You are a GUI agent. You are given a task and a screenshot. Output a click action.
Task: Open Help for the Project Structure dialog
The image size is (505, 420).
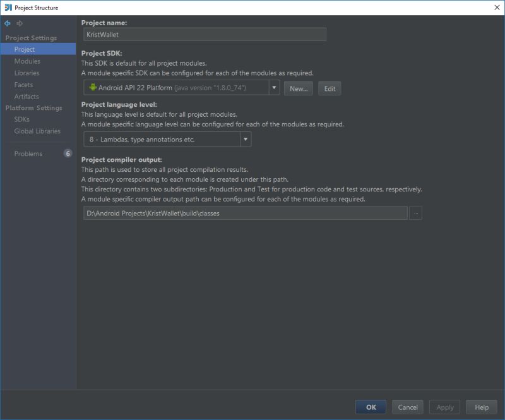[482, 407]
